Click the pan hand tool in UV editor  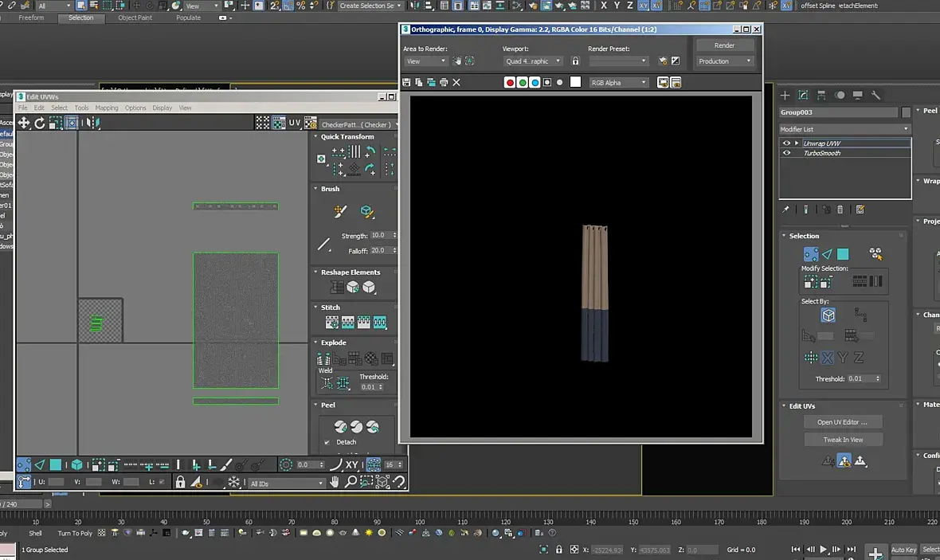click(x=336, y=482)
